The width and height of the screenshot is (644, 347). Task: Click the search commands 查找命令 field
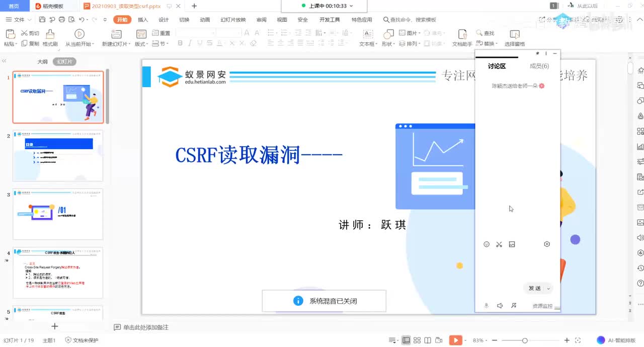(410, 20)
